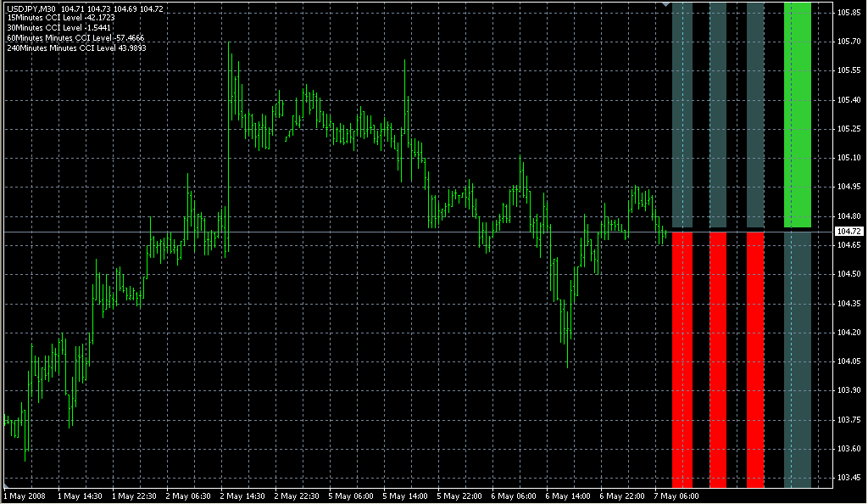Image resolution: width=868 pixels, height=504 pixels.
Task: Select the '30Minutes CCI Level -1.5441' label
Action: (x=58, y=28)
